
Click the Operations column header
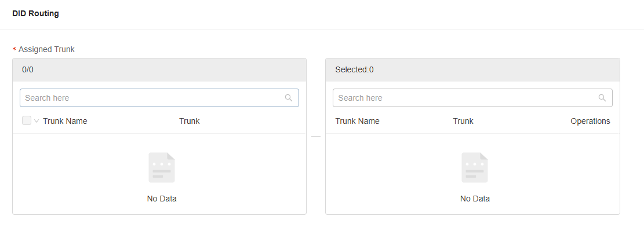(590, 121)
